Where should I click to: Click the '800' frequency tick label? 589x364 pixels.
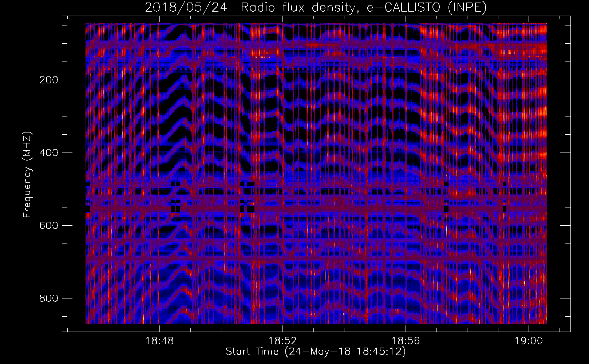point(49,298)
